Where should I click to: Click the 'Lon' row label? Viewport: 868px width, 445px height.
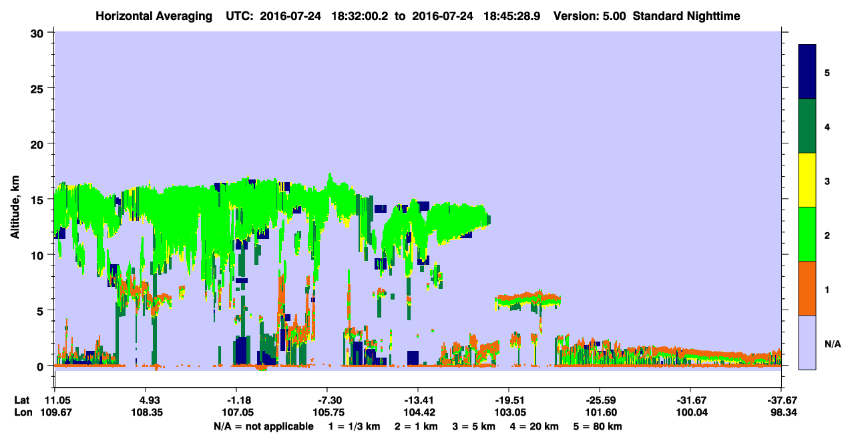(22, 413)
